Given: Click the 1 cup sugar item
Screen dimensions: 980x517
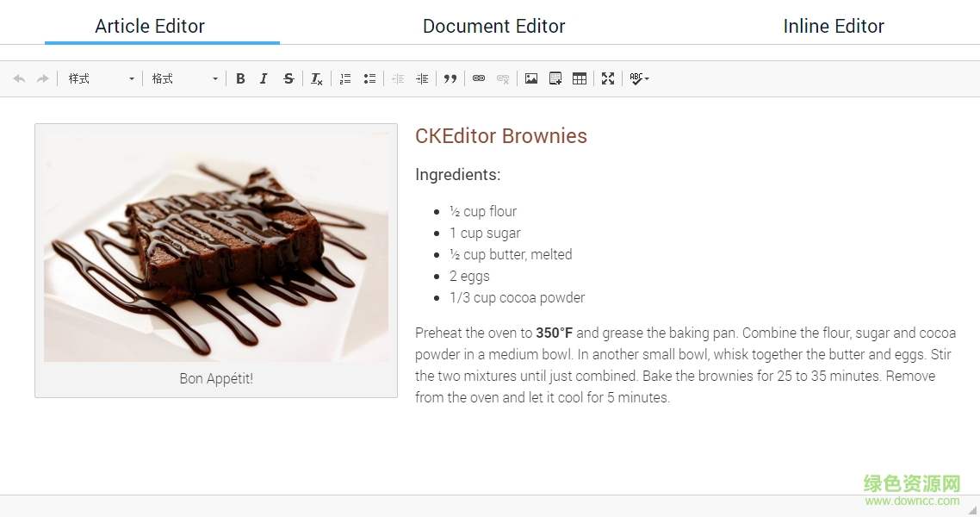Looking at the screenshot, I should coord(485,234).
